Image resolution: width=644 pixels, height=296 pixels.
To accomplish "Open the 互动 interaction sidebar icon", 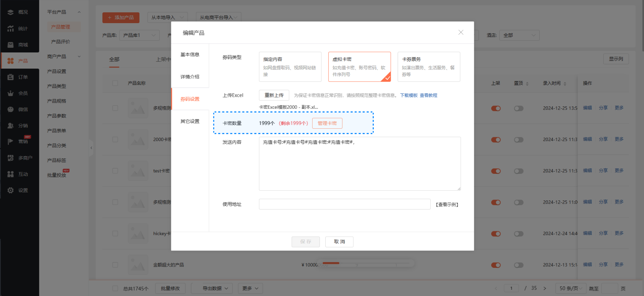I will click(x=10, y=174).
